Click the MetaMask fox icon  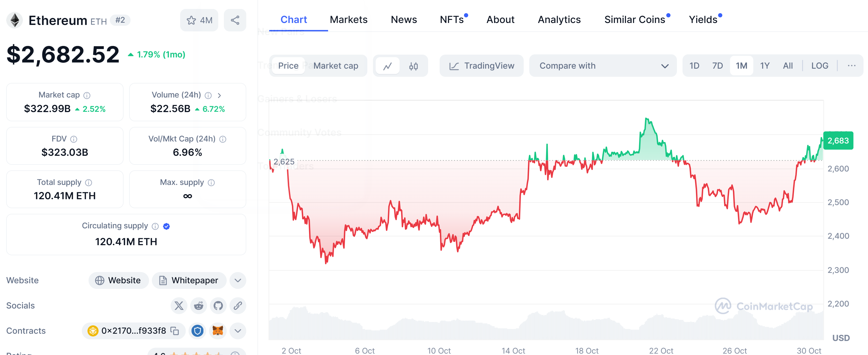[x=218, y=331]
